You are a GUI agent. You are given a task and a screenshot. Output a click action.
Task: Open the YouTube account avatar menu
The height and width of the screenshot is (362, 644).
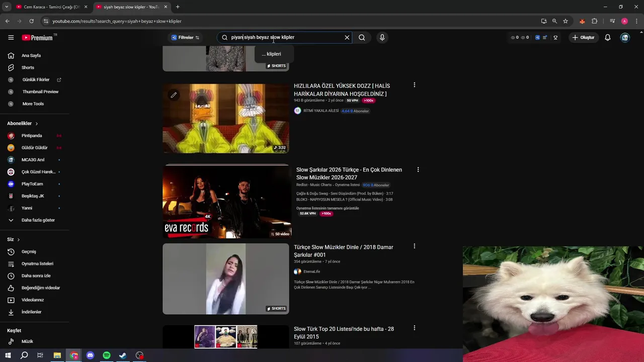[625, 38]
